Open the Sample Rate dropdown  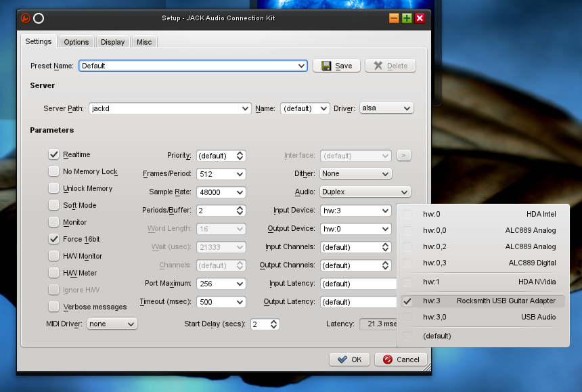coord(240,192)
